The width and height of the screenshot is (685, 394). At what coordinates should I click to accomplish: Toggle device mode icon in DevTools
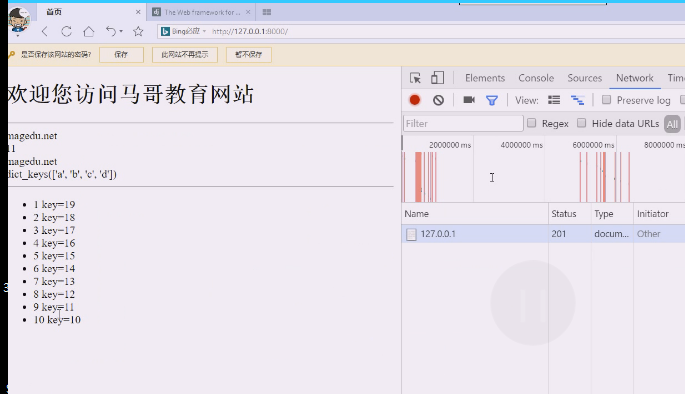[437, 78]
